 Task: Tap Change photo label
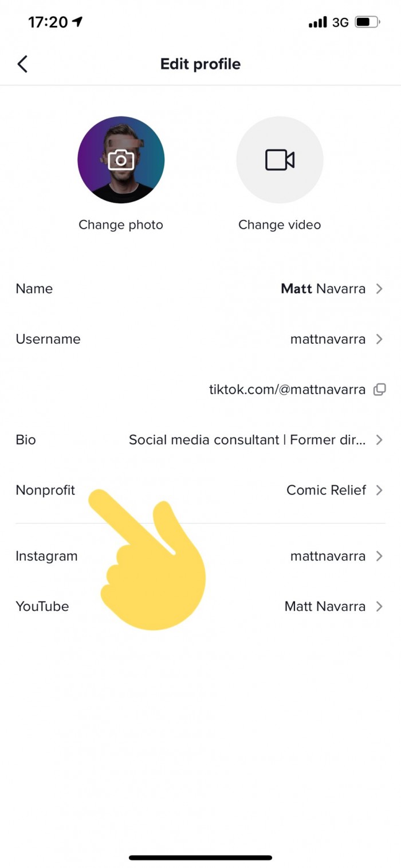[121, 225]
